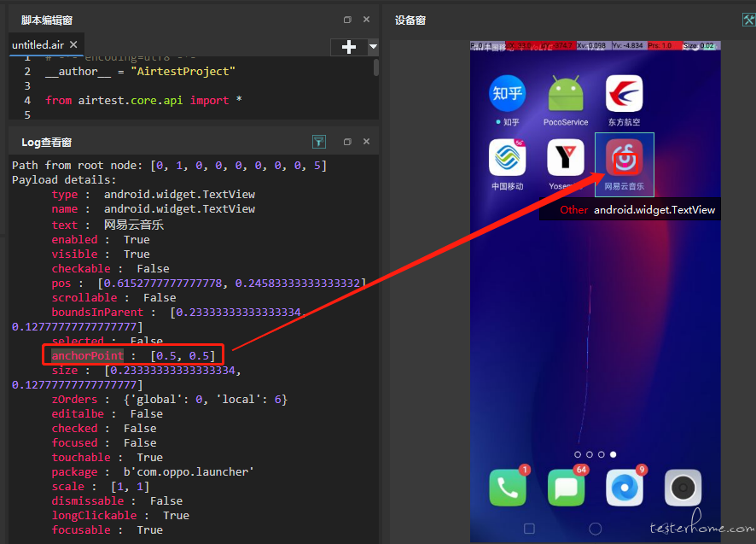Tap the Android home navigation button

pyautogui.click(x=596, y=529)
